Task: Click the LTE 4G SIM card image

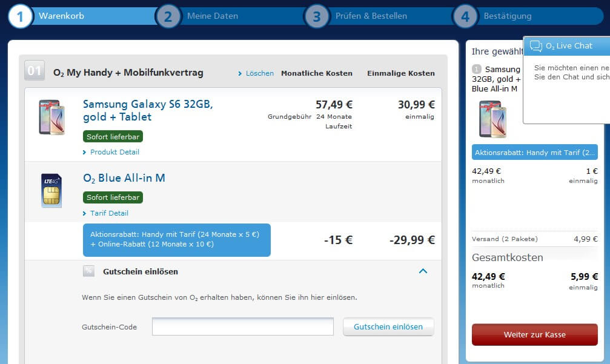Action: pos(51,190)
